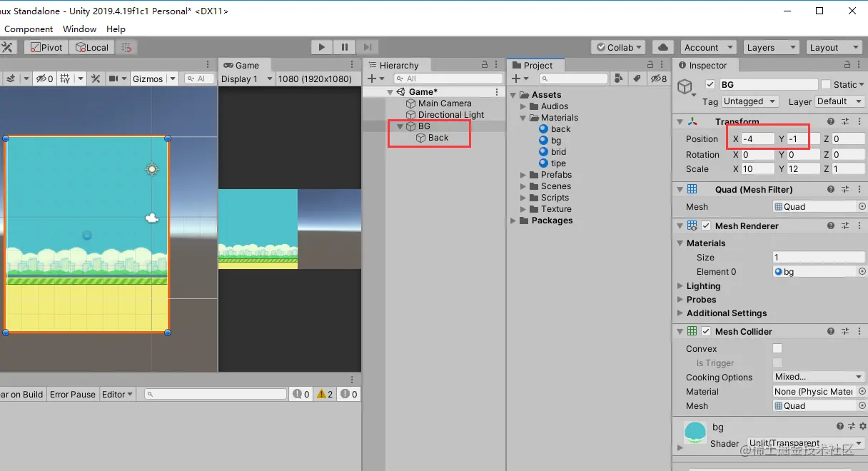The height and width of the screenshot is (471, 868).
Task: Open Transform presets icon
Action: point(844,121)
